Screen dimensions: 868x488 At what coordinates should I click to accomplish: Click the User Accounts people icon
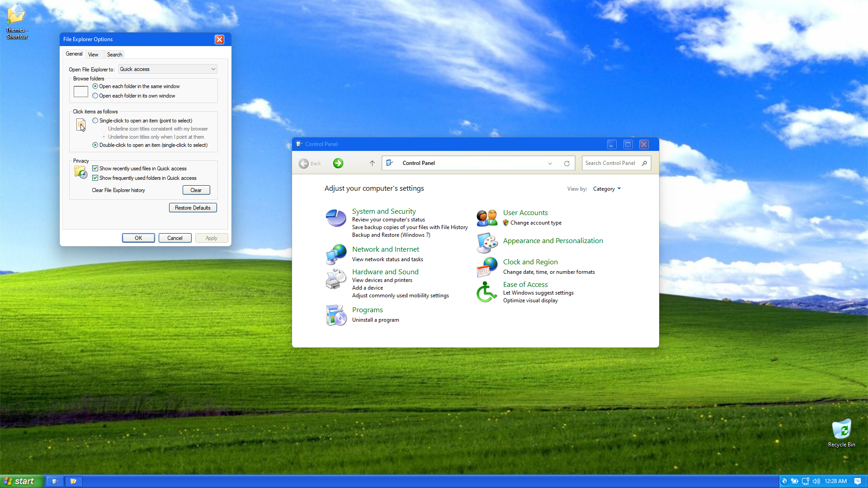tap(487, 218)
